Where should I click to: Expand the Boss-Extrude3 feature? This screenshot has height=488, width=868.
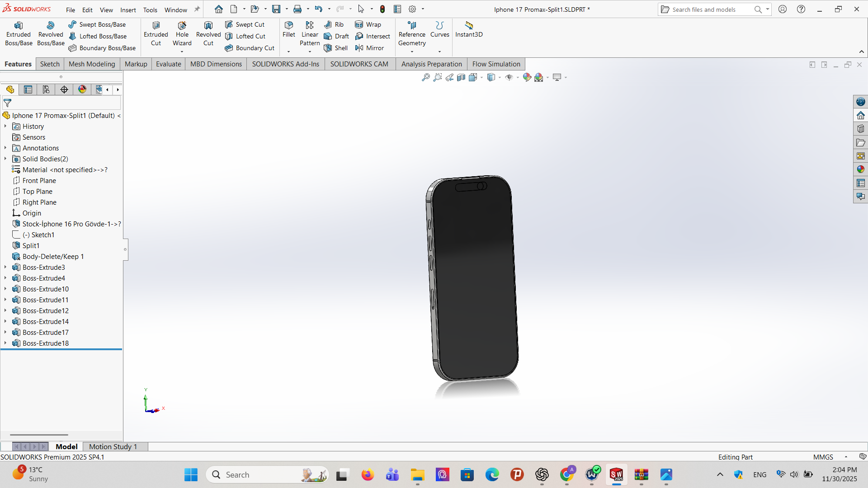[5, 267]
